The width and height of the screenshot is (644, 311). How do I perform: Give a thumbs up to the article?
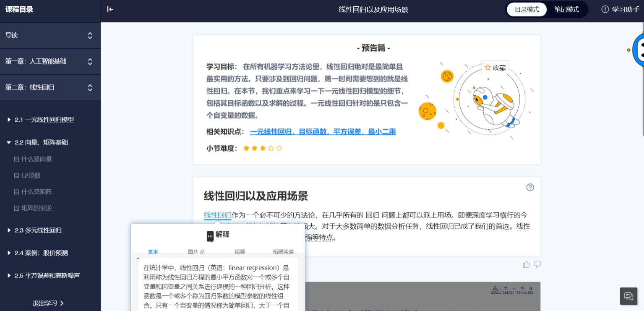coord(527,264)
